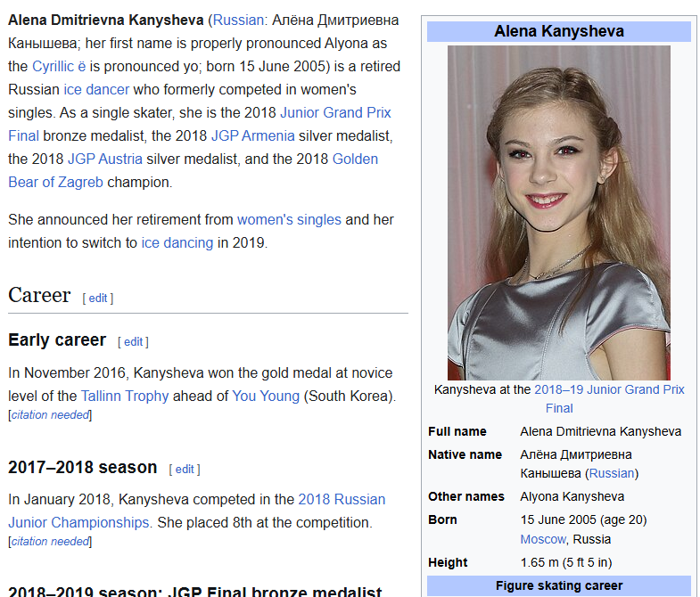Screen dimensions: 700x597
Task: Open the Cyrillic ё link
Action: point(58,66)
